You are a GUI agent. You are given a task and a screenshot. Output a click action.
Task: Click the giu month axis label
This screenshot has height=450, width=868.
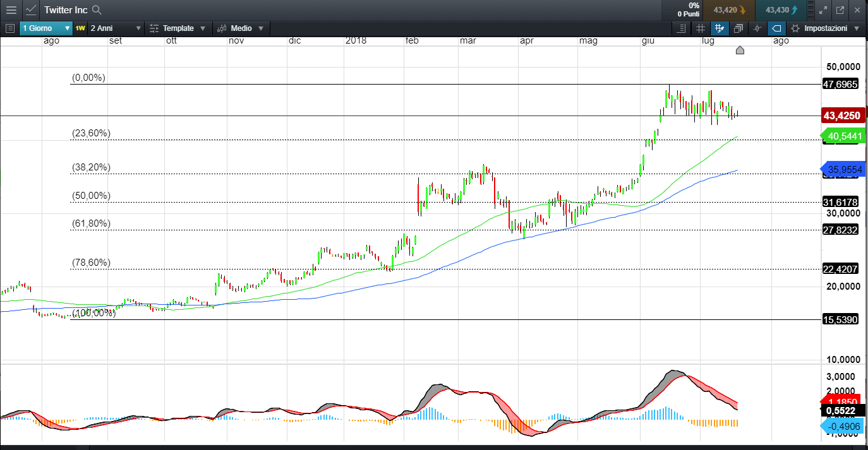[x=648, y=41]
